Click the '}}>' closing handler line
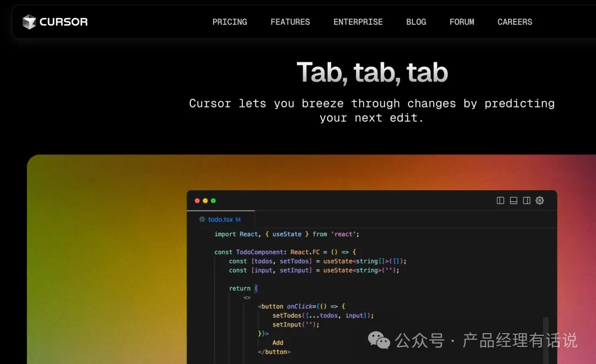The image size is (596, 364). coord(263,334)
